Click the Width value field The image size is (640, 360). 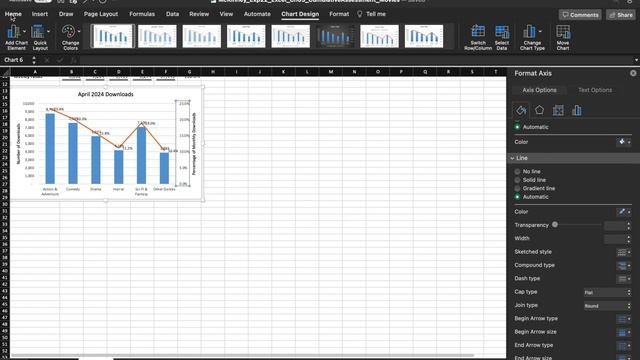[615, 239]
